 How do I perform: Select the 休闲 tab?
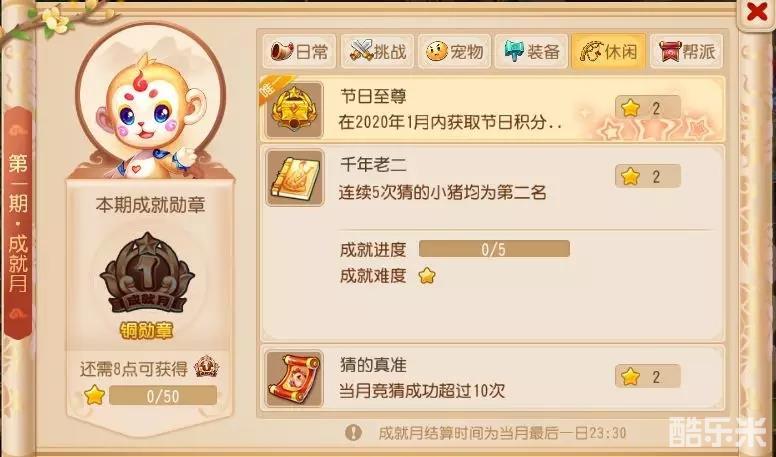pyautogui.click(x=608, y=51)
